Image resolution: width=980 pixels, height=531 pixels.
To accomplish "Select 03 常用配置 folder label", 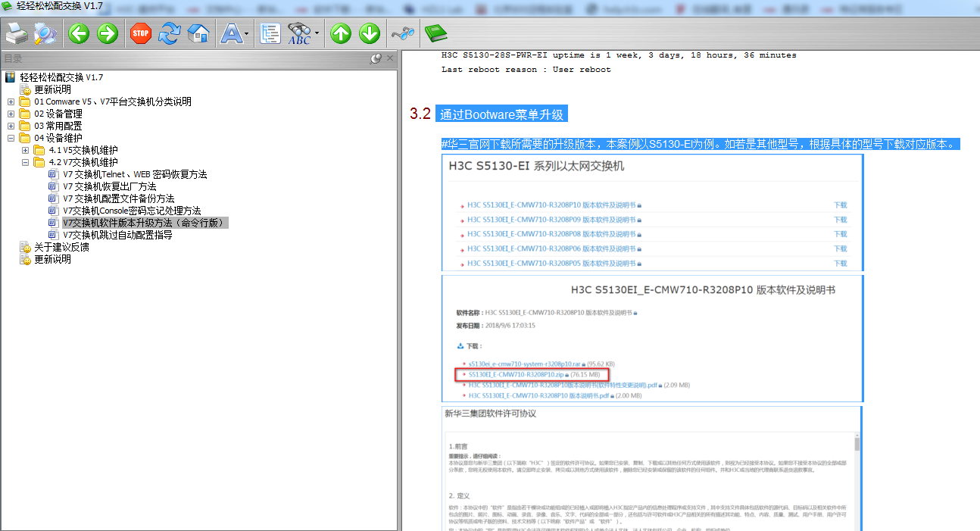I will 58,126.
